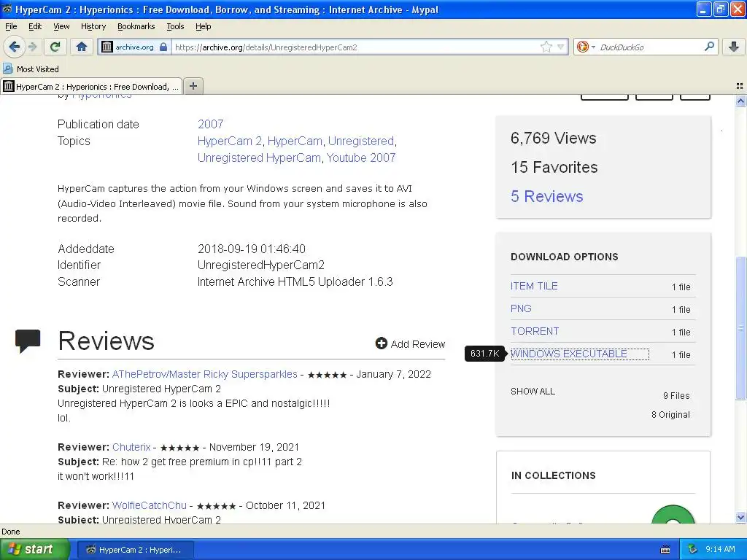This screenshot has width=747, height=560.
Task: Open the Tools menu
Action: point(175,26)
